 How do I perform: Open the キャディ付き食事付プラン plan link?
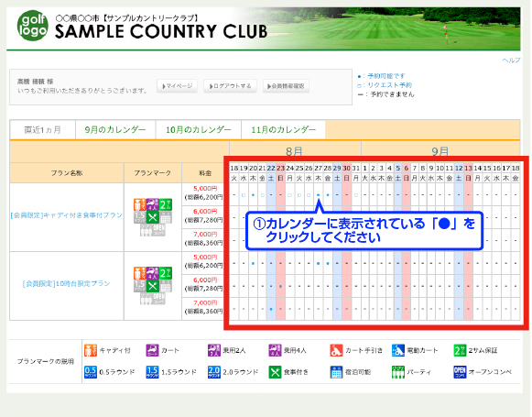[x=67, y=215]
